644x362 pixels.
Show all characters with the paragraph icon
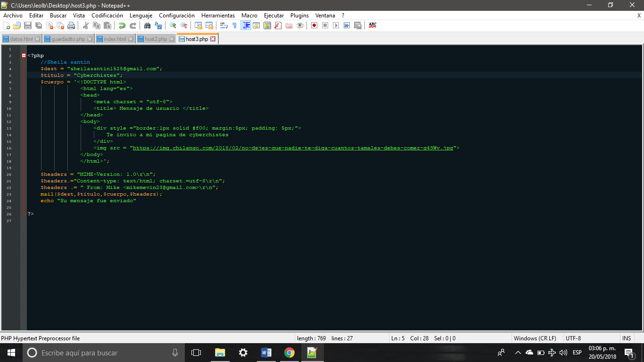coord(233,25)
